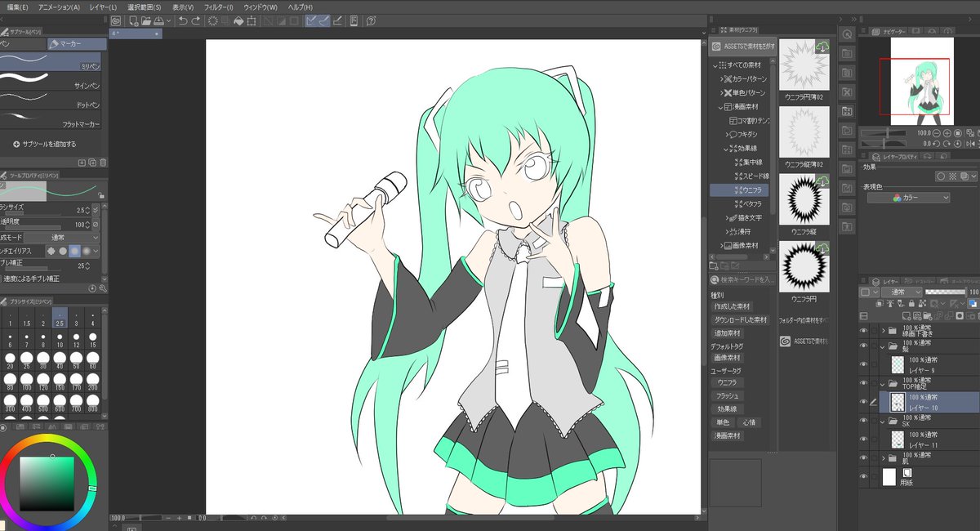
Task: Click the ASSETS spiral icon in material panel
Action: click(716, 47)
